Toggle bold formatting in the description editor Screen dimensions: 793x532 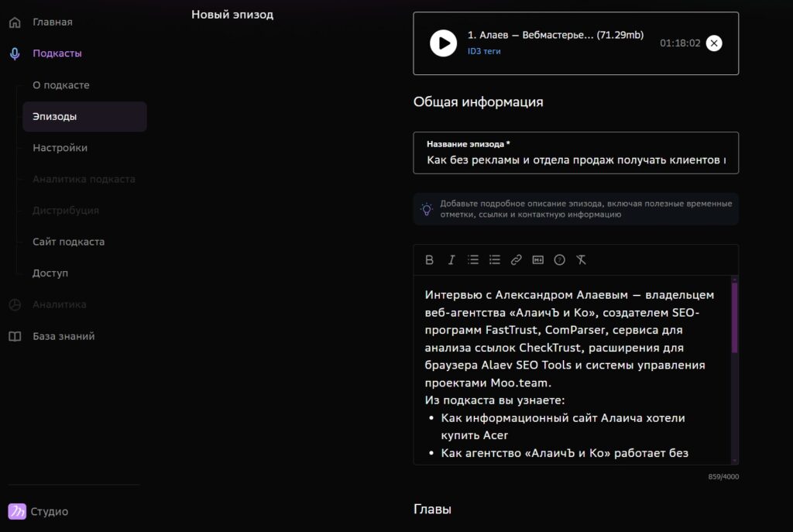click(x=430, y=260)
